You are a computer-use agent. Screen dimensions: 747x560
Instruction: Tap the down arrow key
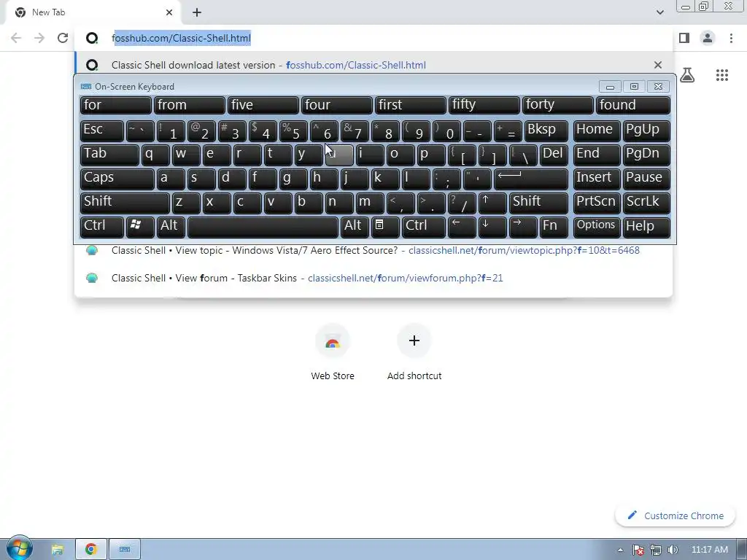[x=492, y=227]
